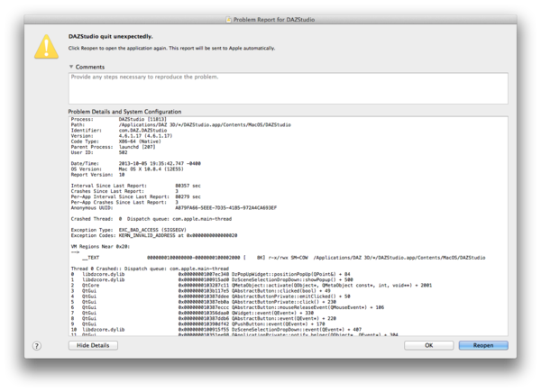Viewport: 541px width, 392px height.
Task: Click the 'Report Version:' line
Action: (97, 175)
